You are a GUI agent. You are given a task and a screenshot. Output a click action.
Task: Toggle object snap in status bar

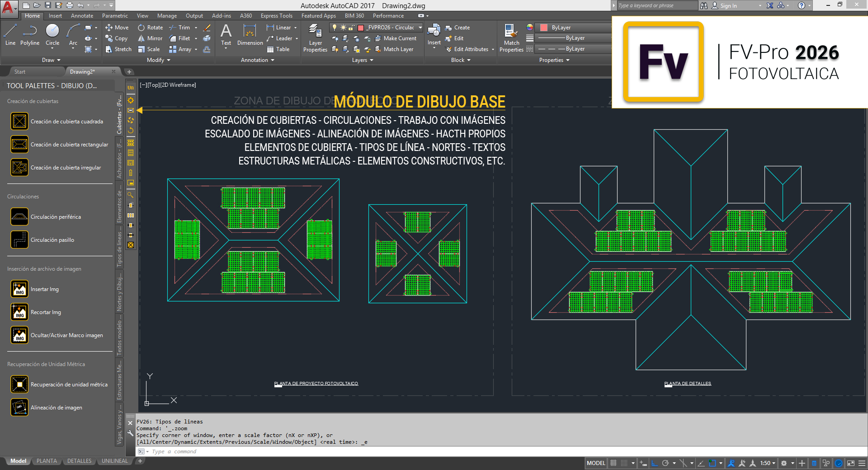[x=712, y=463]
